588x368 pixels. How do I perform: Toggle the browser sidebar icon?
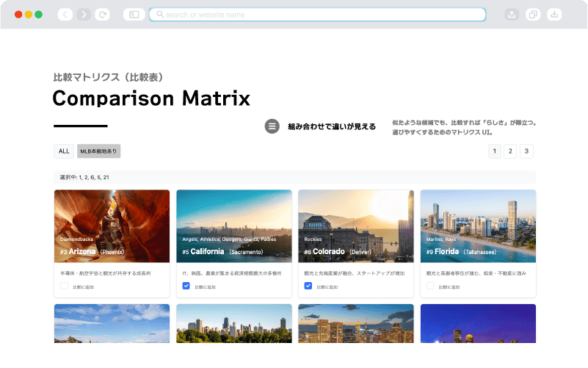point(134,14)
